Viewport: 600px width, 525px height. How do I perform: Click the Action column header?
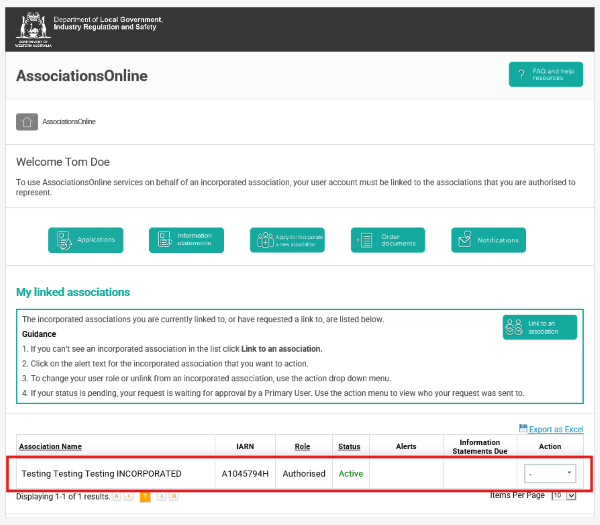pos(550,446)
